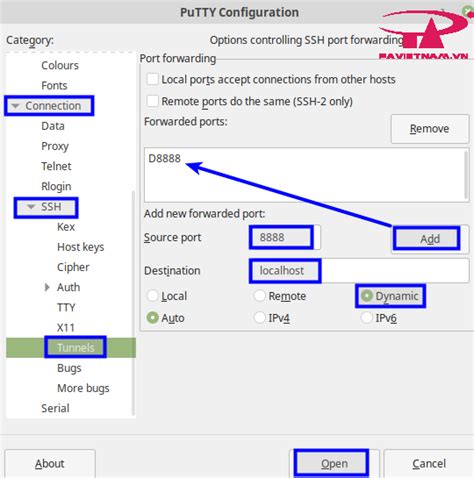The height and width of the screenshot is (478, 474).
Task: Open the Kex settings
Action: pyautogui.click(x=66, y=227)
